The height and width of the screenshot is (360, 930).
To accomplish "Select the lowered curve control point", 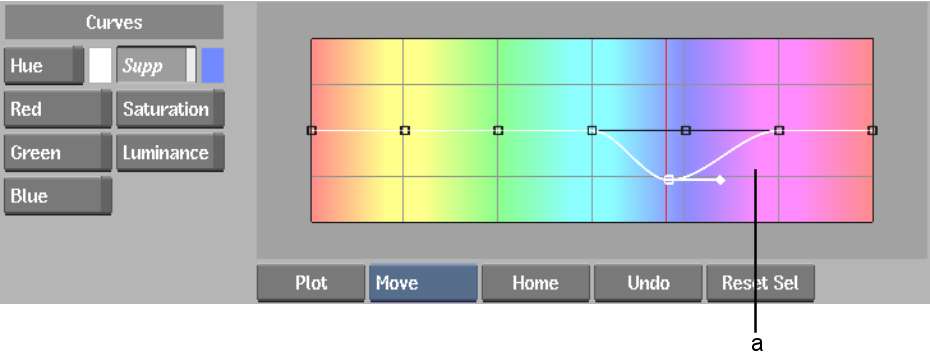I will pyautogui.click(x=668, y=180).
